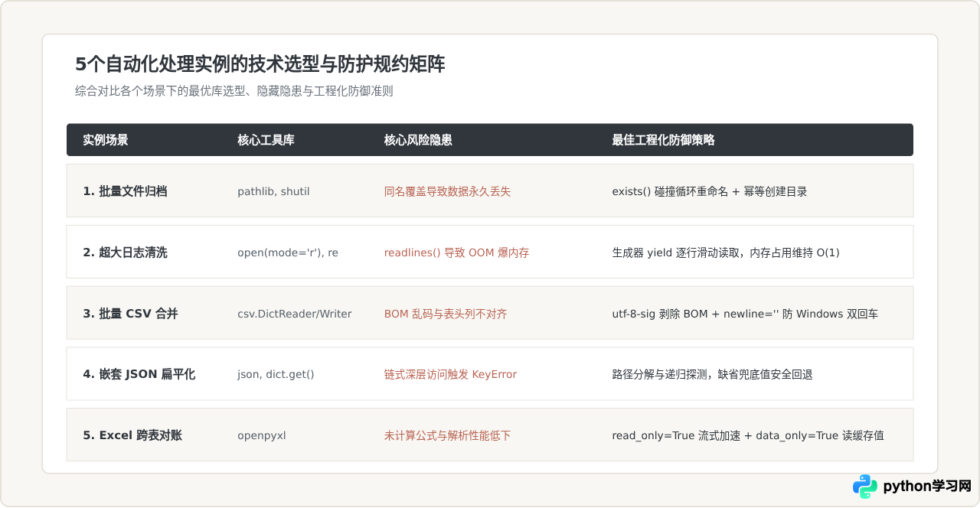Select the cell 4. 嵌套 JSON 扁平化
Viewport: 980px width, 508px height.
pyautogui.click(x=139, y=374)
